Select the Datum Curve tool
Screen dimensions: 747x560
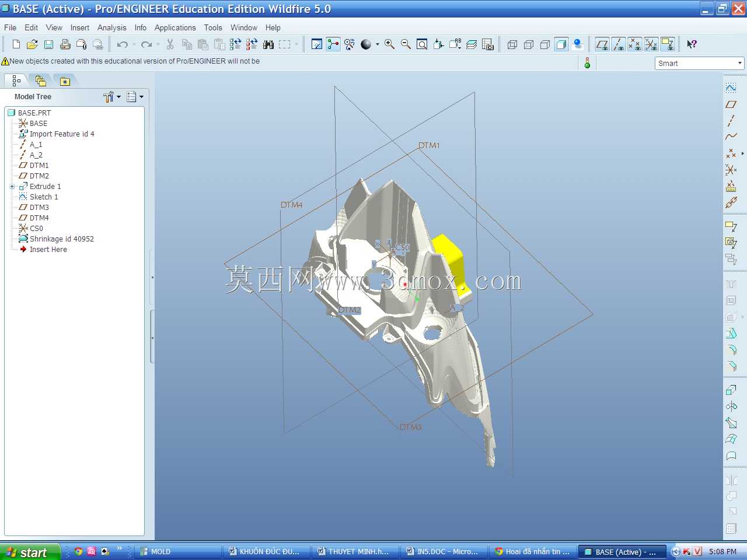[x=731, y=137]
